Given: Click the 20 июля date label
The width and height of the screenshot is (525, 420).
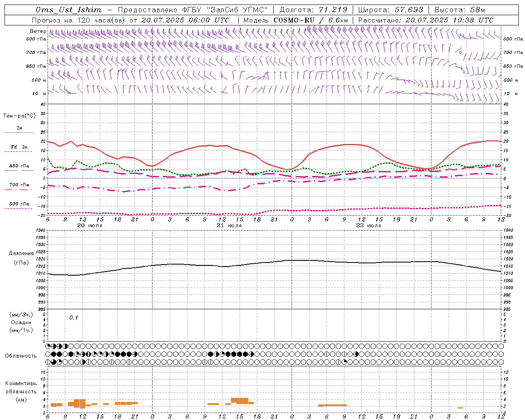Looking at the screenshot, I should [90, 226].
